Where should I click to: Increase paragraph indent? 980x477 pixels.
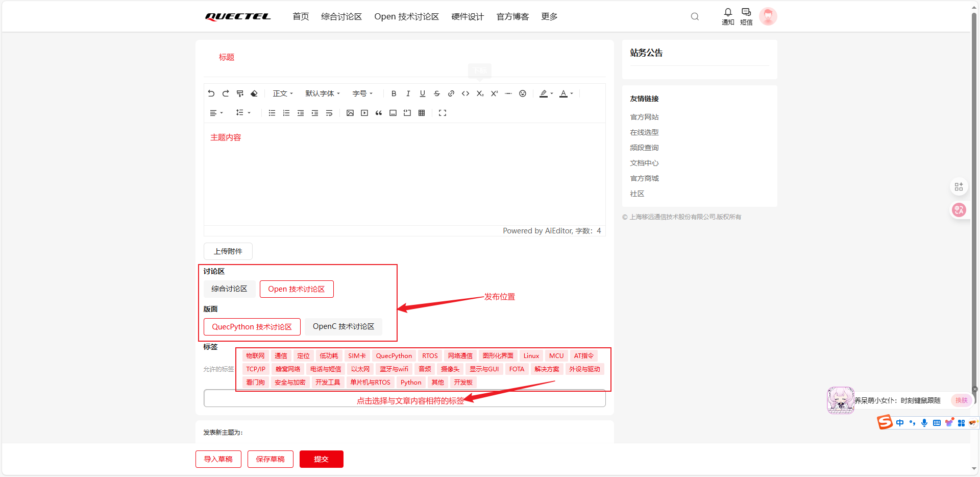[x=315, y=113]
